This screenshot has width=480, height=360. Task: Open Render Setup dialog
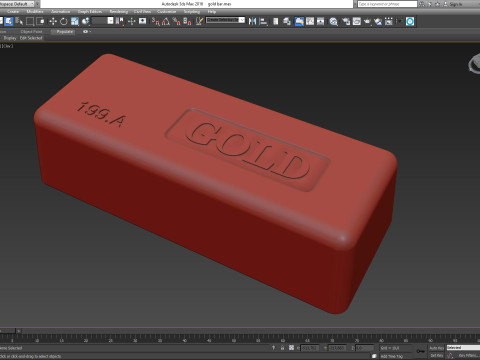(x=346, y=21)
